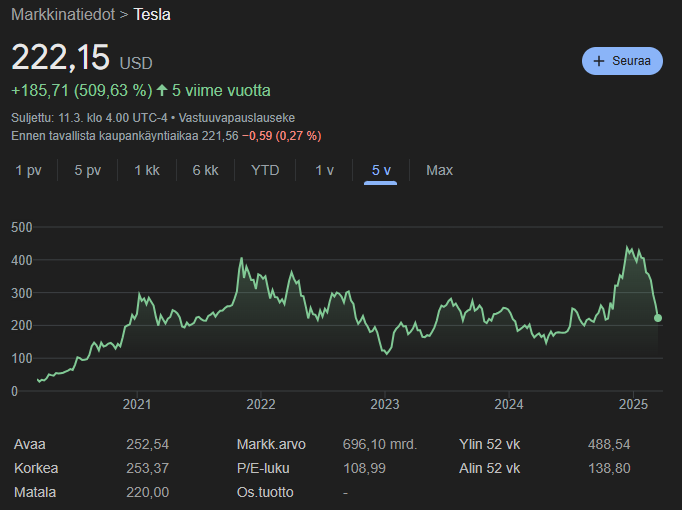This screenshot has height=510, width=682.
Task: Select the 1 kk time range tab
Action: (147, 170)
